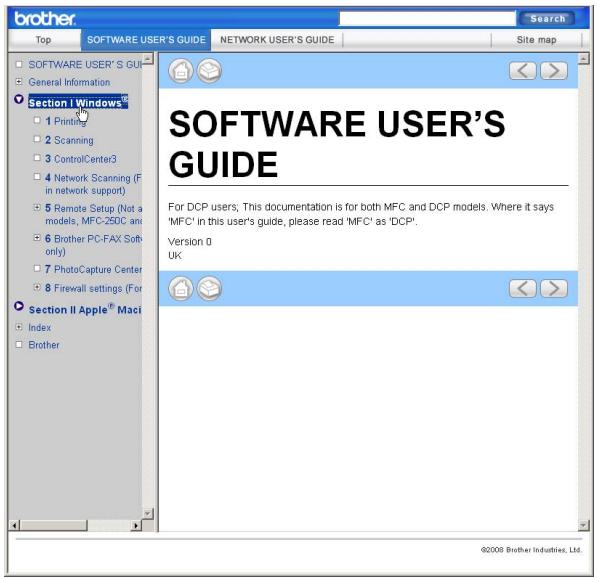Open the 2 Scanning link
The height and width of the screenshot is (578, 598).
tap(69, 140)
